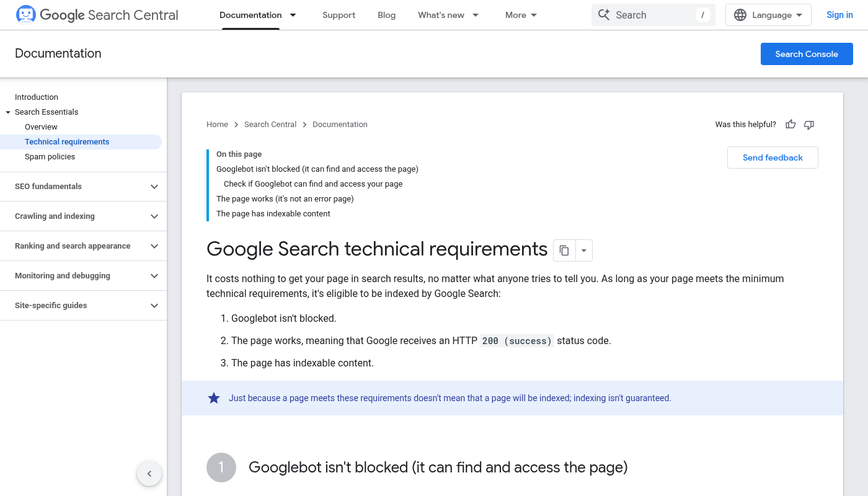Open the Documentation dropdown arrow
The width and height of the screenshot is (868, 496).
(x=293, y=15)
